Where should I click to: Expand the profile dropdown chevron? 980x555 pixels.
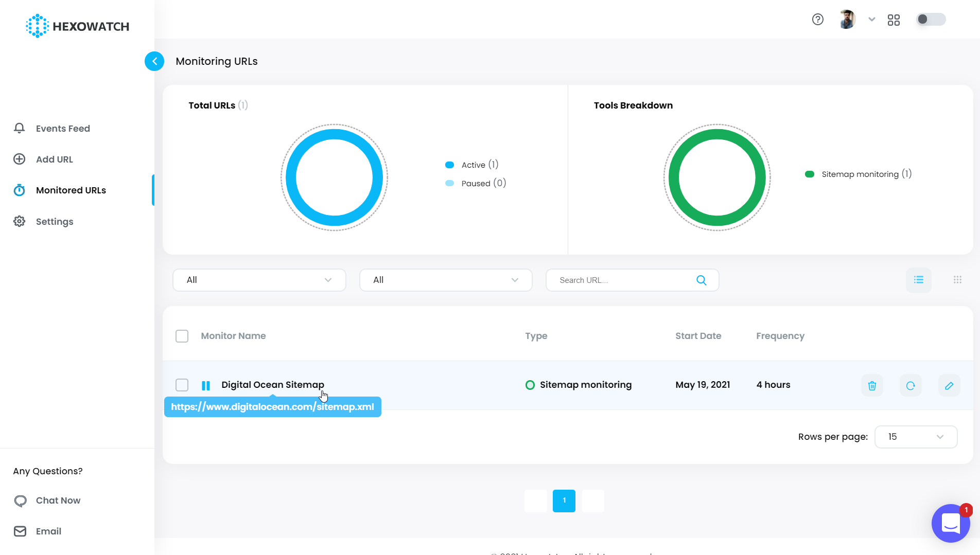pyautogui.click(x=871, y=20)
